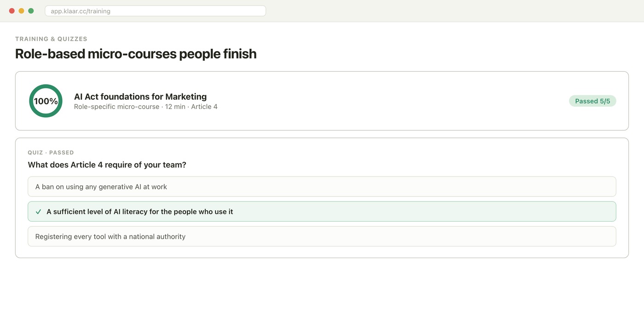Screen dimensions: 644x322
Task: Click the 'Quiz · Passed' status label
Action: 51,153
